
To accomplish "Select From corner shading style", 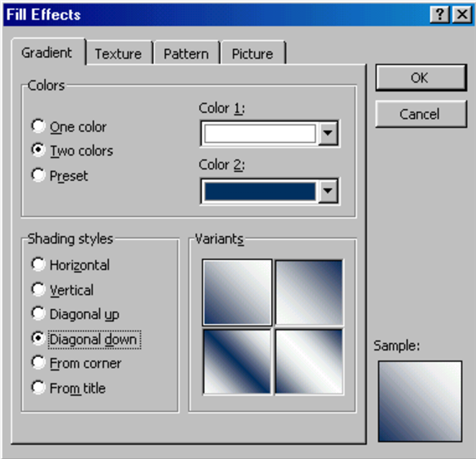I will pos(38,363).
